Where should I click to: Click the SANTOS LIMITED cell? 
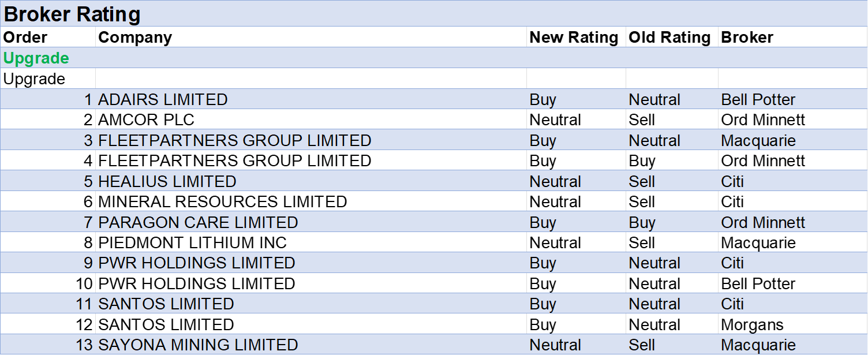point(166,304)
